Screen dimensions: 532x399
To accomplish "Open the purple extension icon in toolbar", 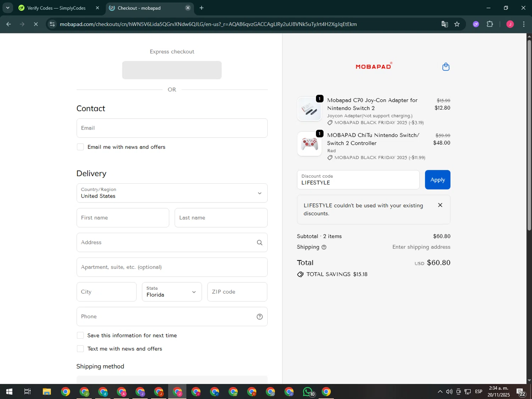I will 476,24.
